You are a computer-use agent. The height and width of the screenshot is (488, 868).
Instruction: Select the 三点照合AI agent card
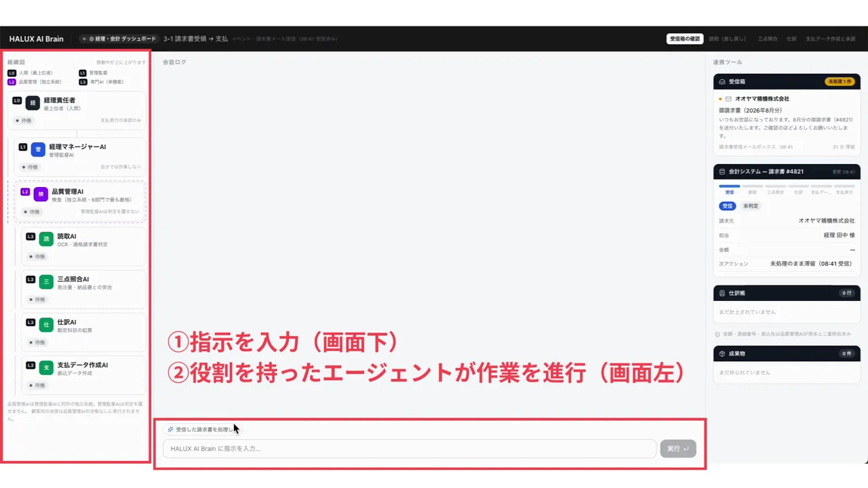point(83,289)
